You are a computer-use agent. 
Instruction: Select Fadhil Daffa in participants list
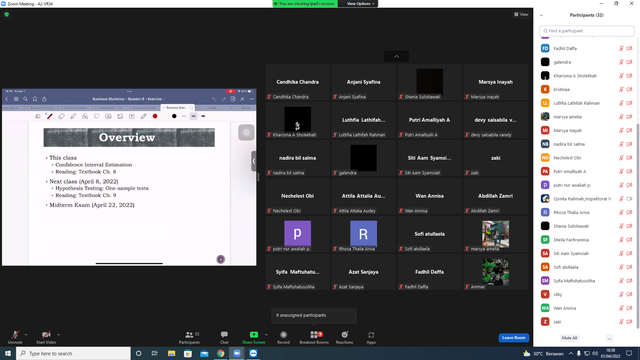click(586, 48)
